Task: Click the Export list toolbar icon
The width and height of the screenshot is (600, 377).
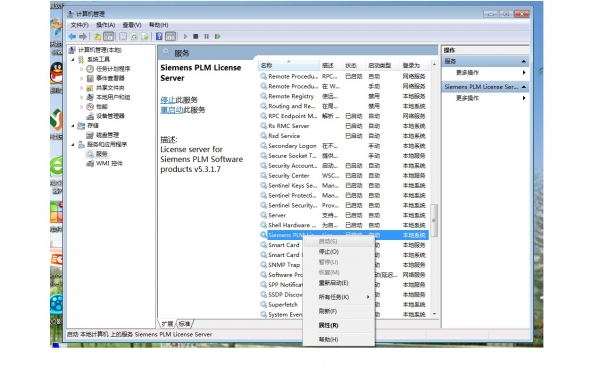Action: coord(145,37)
